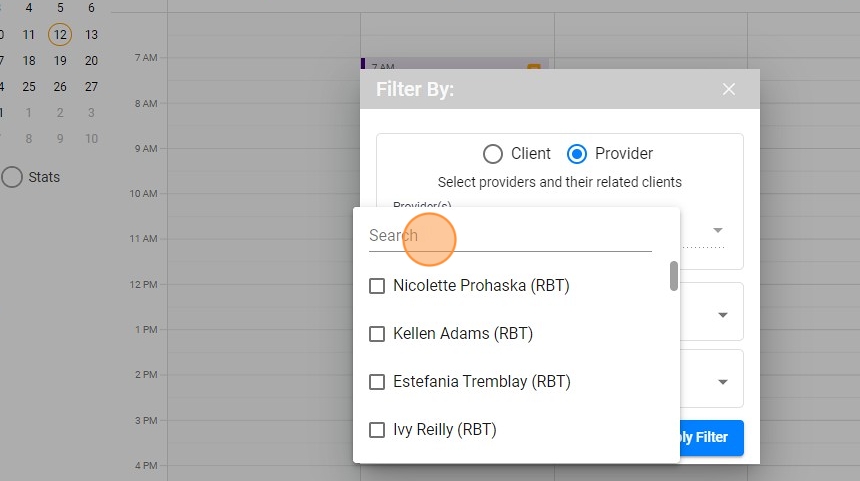Open the second filter dropdown arrow

(x=722, y=315)
